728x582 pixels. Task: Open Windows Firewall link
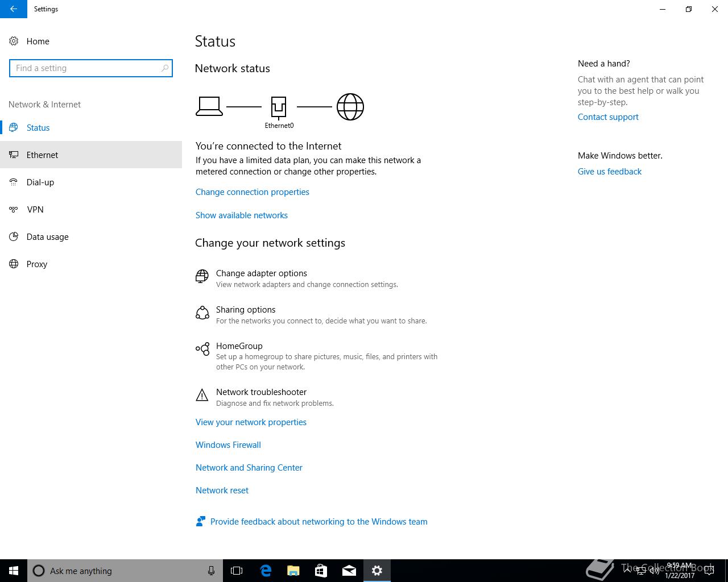[x=228, y=445]
